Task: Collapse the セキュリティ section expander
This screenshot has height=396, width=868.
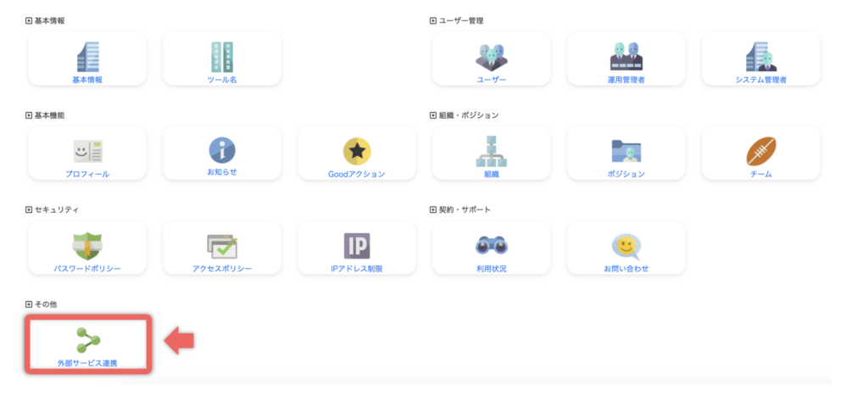Action: (x=29, y=209)
